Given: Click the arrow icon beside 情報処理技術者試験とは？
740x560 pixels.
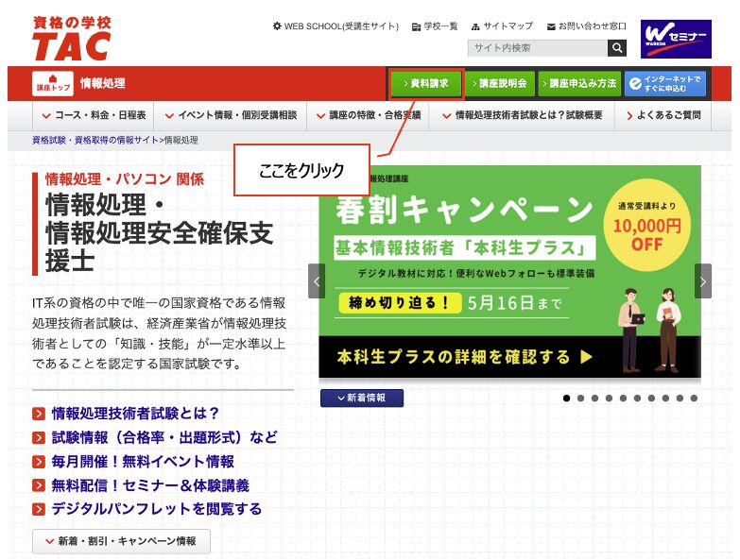Looking at the screenshot, I should [39, 414].
